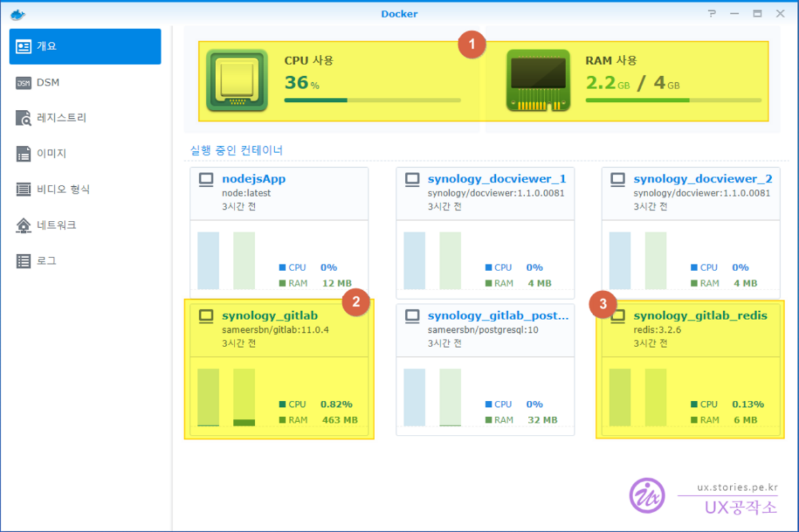The width and height of the screenshot is (799, 532).
Task: Click the synology_docviewer_2 container name
Action: point(703,179)
